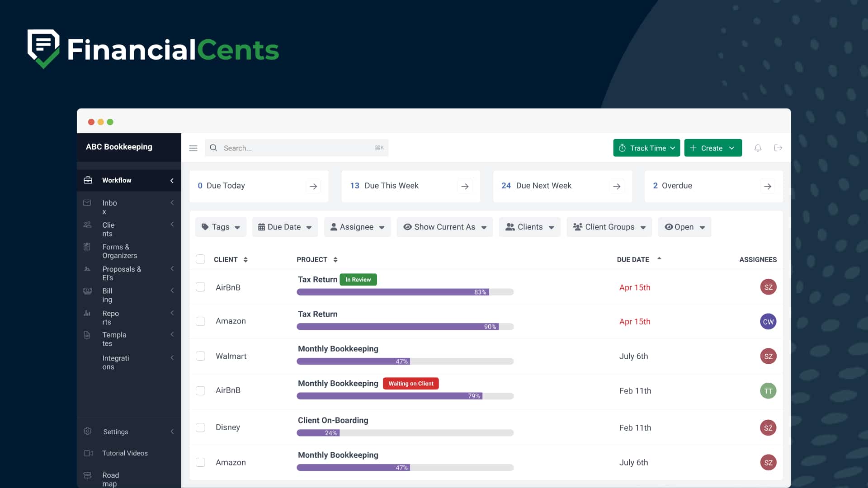Open the Assignee filter dropdown
The width and height of the screenshot is (868, 488).
(357, 227)
